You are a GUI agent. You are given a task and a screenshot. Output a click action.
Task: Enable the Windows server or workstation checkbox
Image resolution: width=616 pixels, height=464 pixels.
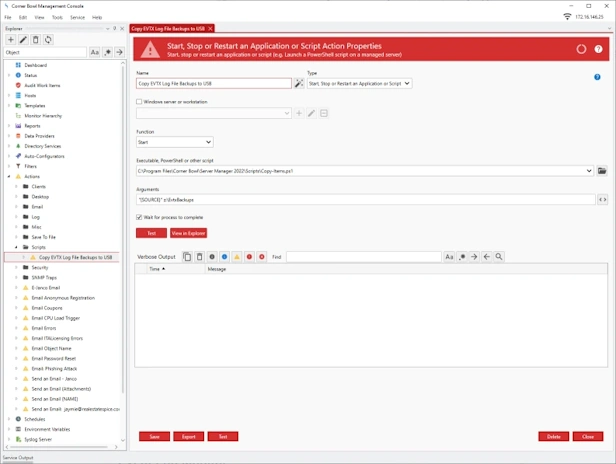tap(139, 102)
